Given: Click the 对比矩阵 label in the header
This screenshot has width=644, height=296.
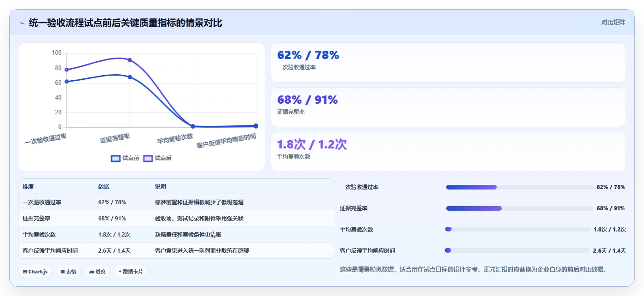Looking at the screenshot, I should pos(613,22).
